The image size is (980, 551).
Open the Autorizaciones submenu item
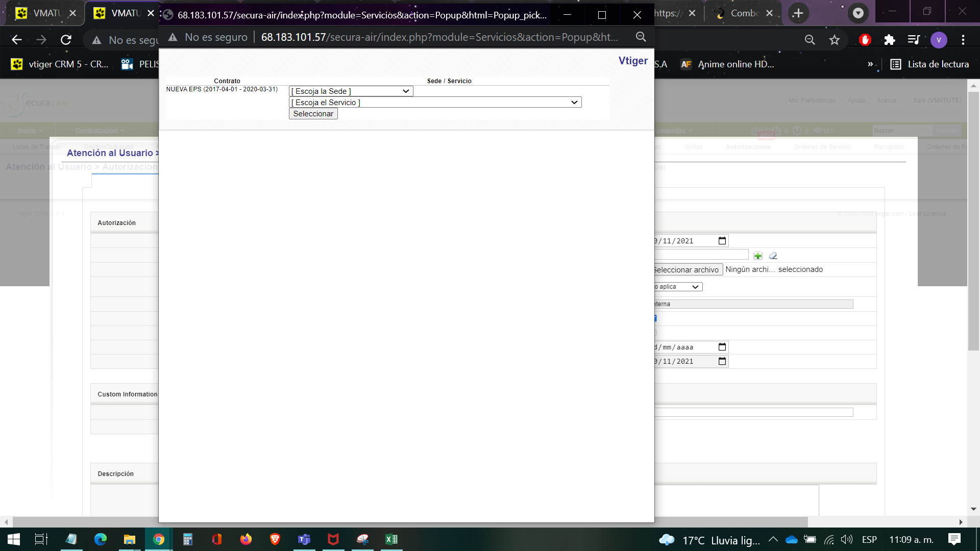point(748,147)
